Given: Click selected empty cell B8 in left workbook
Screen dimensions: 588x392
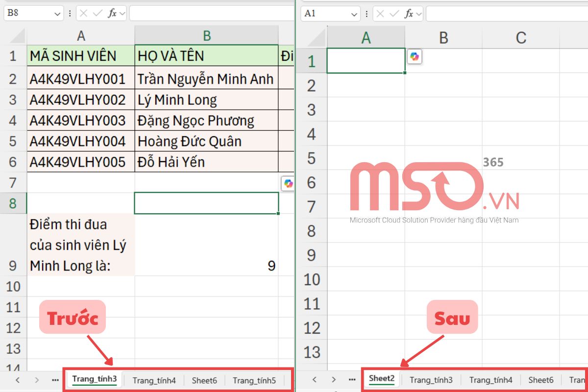Looking at the screenshot, I should pos(207,203).
